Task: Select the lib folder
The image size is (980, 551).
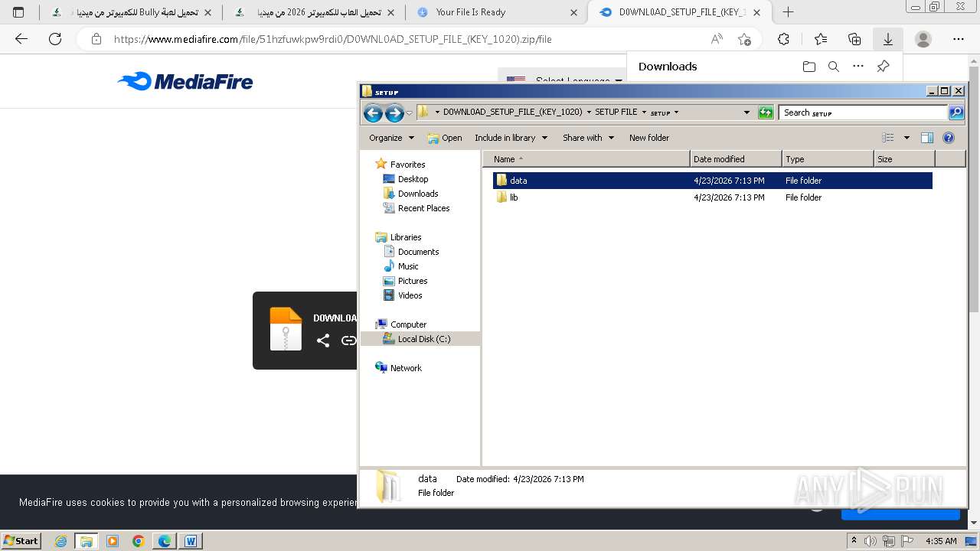Action: click(712, 197)
